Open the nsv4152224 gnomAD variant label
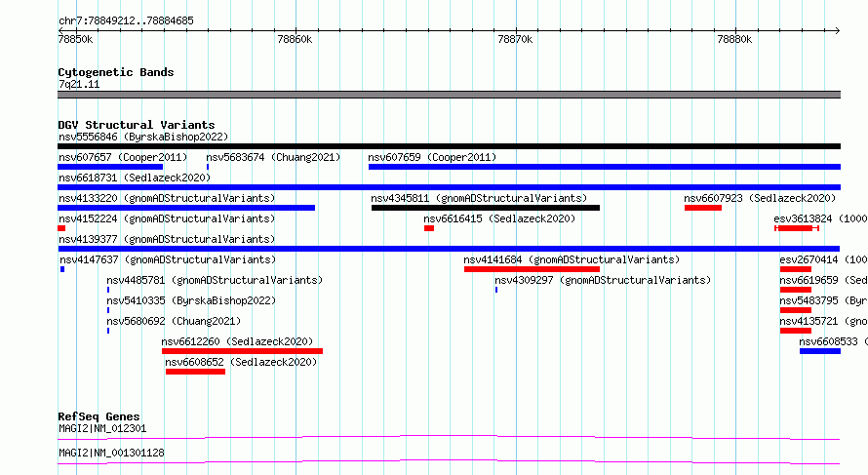This screenshot has height=475, width=868. [167, 218]
